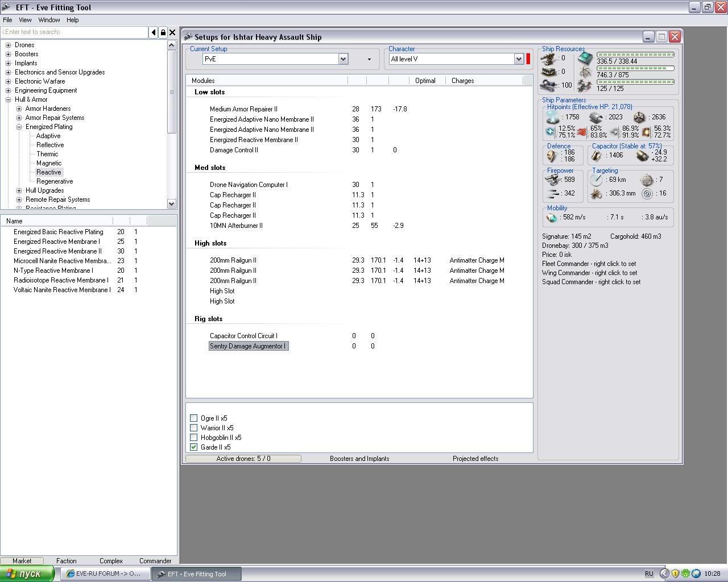Viewport: 728px width, 582px height.
Task: Click the lock icon next to search box
Action: click(163, 32)
